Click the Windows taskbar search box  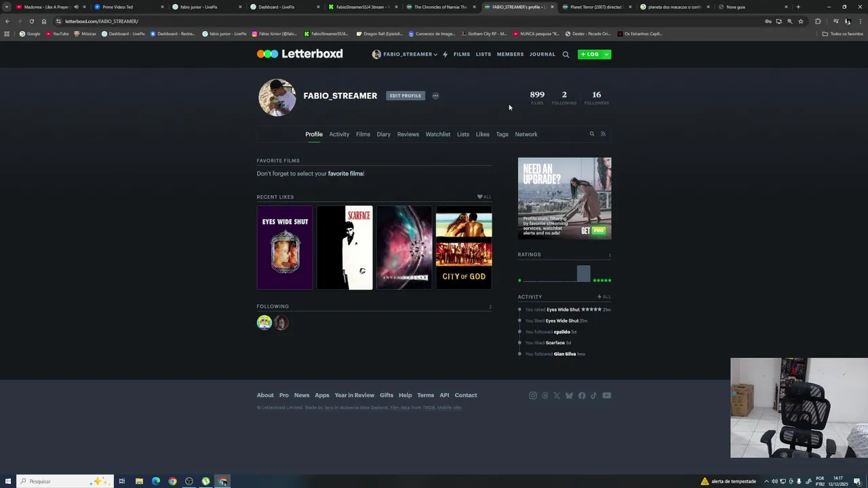(x=65, y=481)
